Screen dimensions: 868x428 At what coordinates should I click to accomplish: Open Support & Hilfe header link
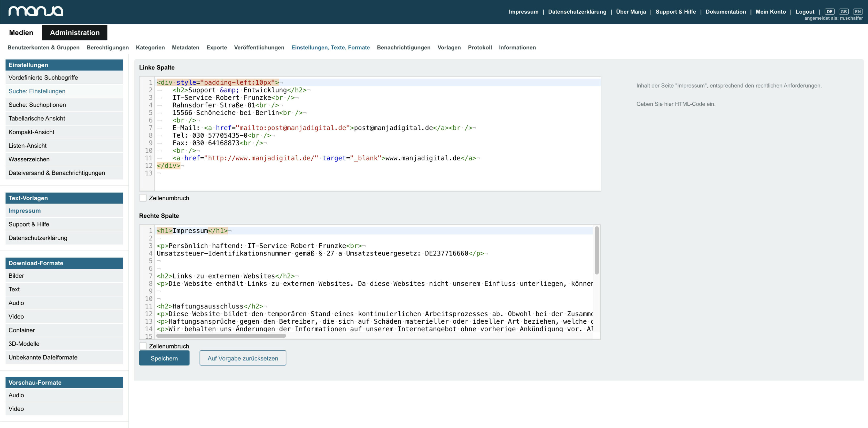(x=676, y=11)
